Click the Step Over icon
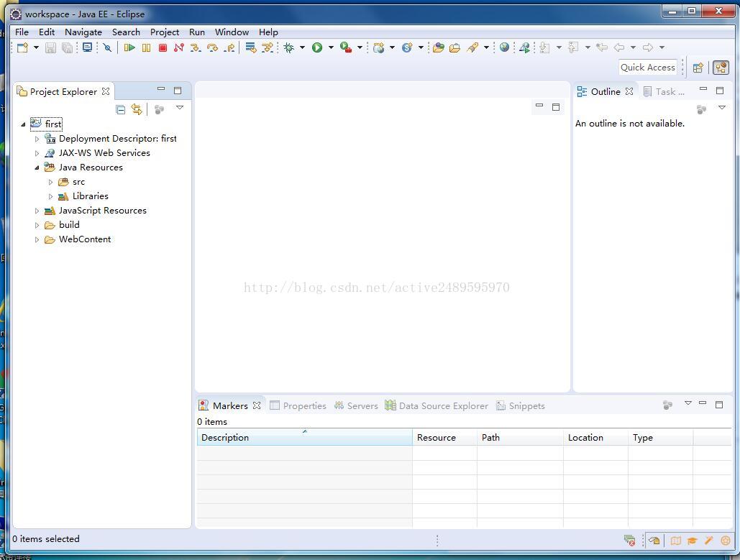This screenshot has width=740, height=560. click(x=212, y=47)
